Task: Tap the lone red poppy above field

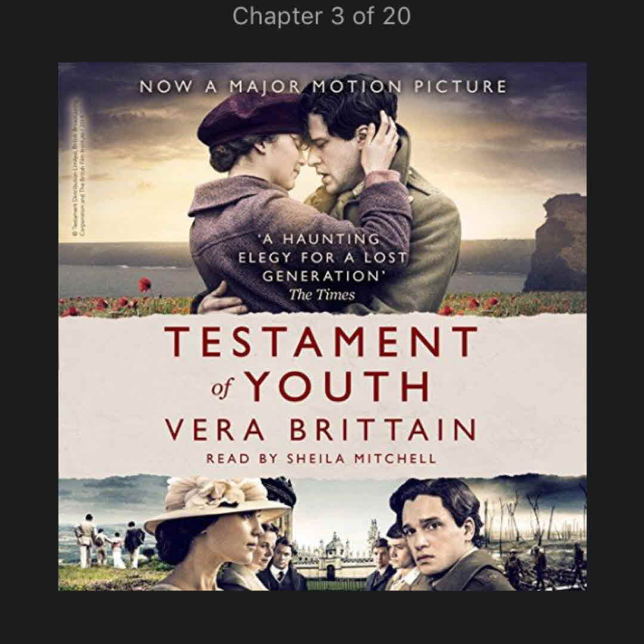Action: click(144, 284)
